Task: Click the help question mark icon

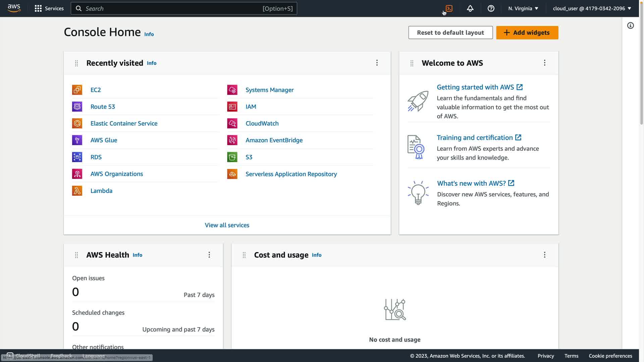Action: (491, 8)
